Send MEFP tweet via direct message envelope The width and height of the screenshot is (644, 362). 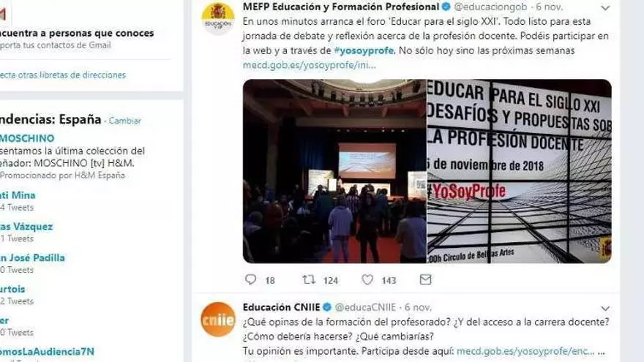coord(425,279)
